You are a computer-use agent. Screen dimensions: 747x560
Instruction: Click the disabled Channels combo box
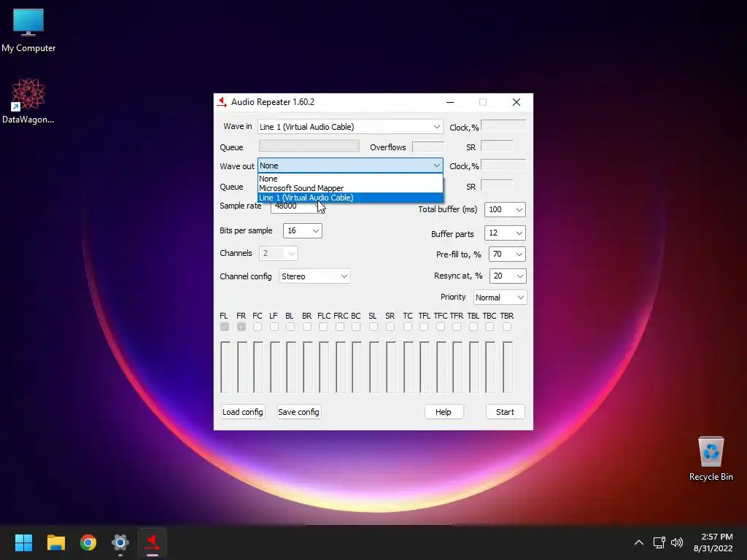[278, 253]
